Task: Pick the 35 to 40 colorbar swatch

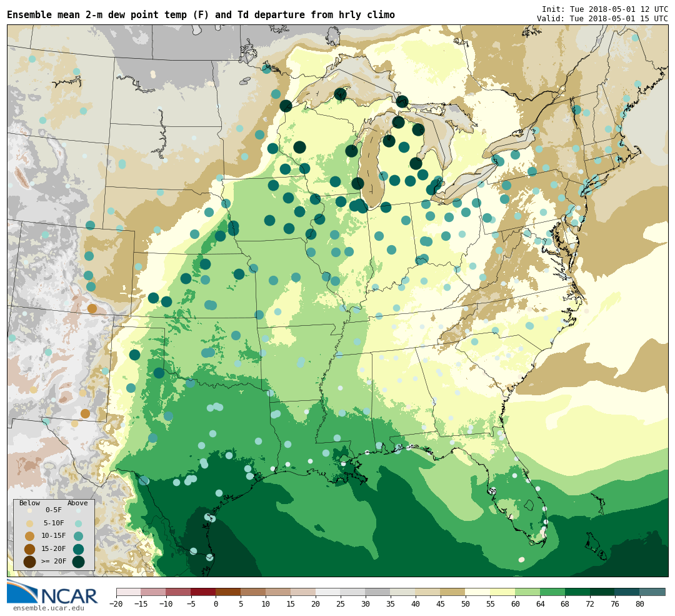Action: point(403,592)
